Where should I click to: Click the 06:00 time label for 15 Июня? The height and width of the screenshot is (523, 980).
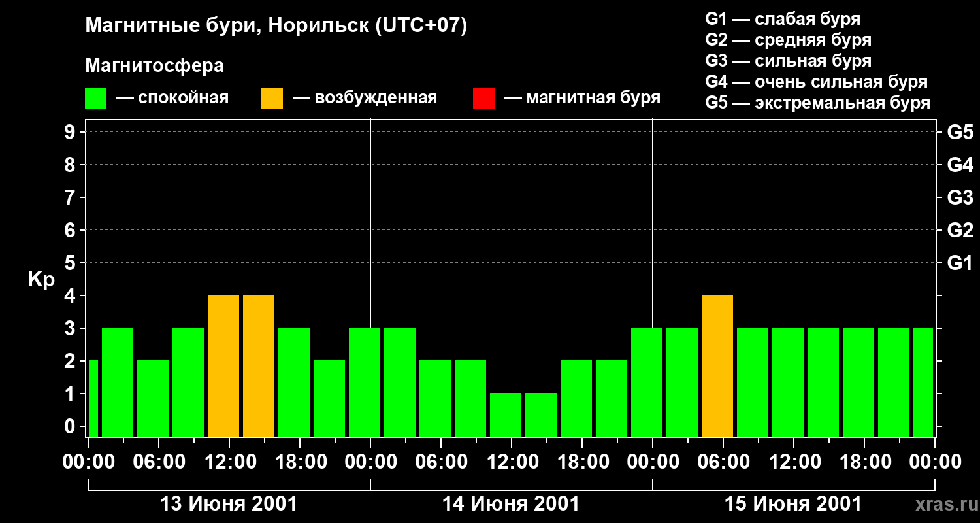tap(723, 462)
